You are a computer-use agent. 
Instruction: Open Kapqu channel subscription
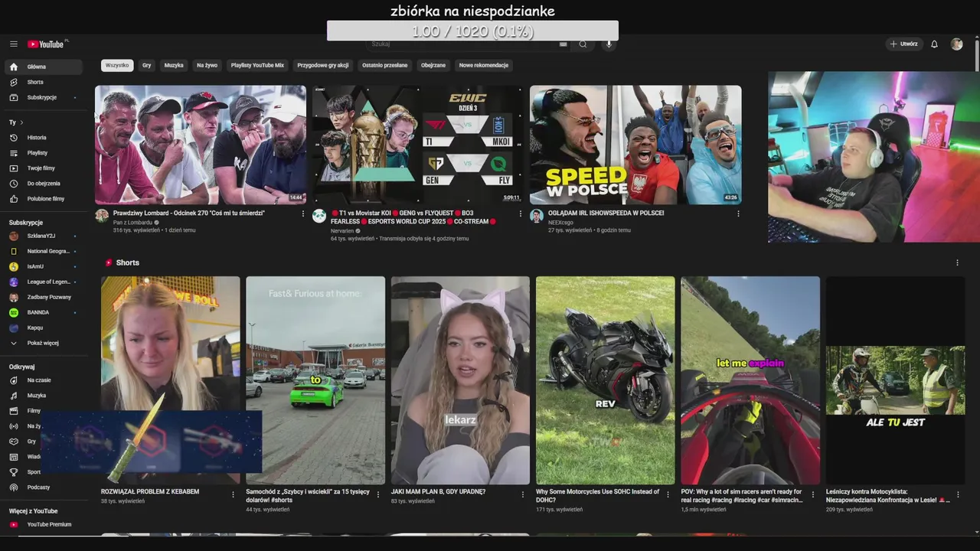(x=44, y=328)
